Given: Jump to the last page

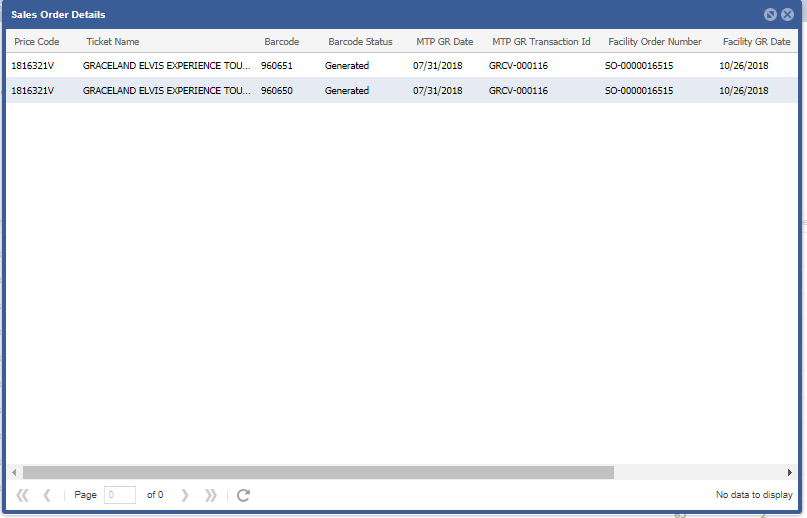Looking at the screenshot, I should click(210, 495).
